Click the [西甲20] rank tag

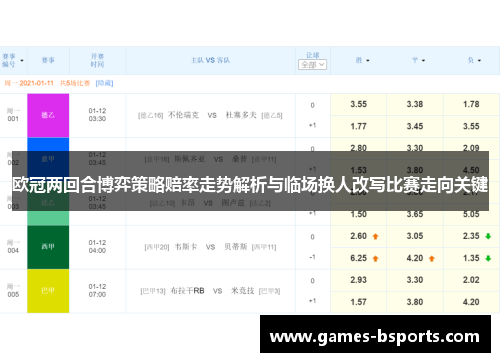click(157, 247)
